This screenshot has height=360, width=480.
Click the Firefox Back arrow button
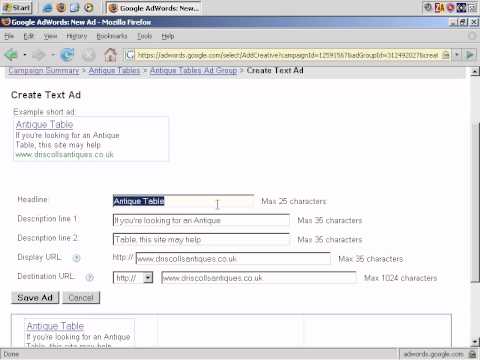(x=11, y=55)
